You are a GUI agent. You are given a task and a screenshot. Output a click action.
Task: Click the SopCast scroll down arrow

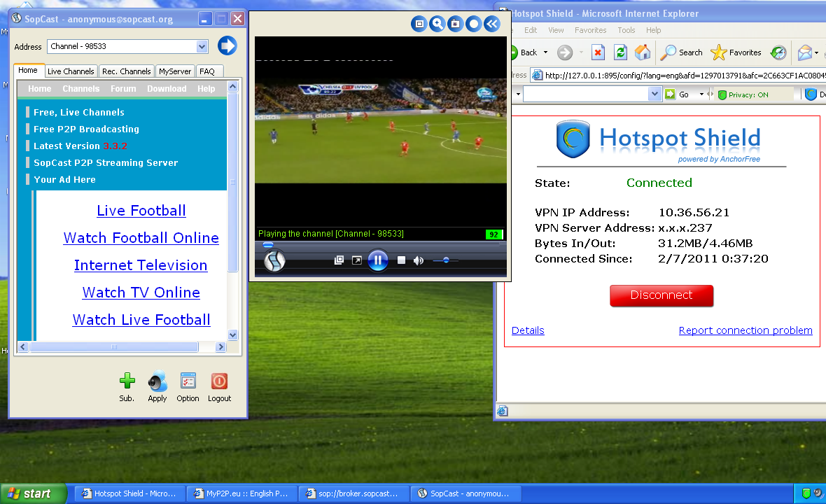click(x=233, y=335)
